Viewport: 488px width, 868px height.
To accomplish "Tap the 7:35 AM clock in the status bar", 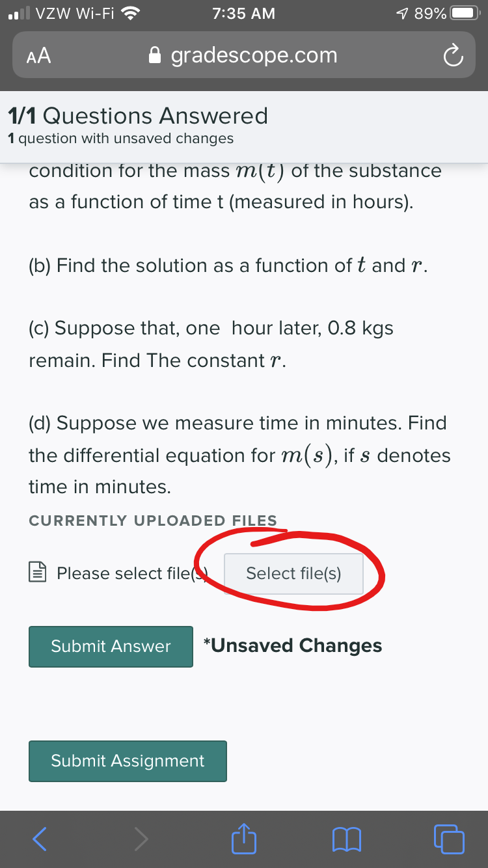I will pos(243,13).
